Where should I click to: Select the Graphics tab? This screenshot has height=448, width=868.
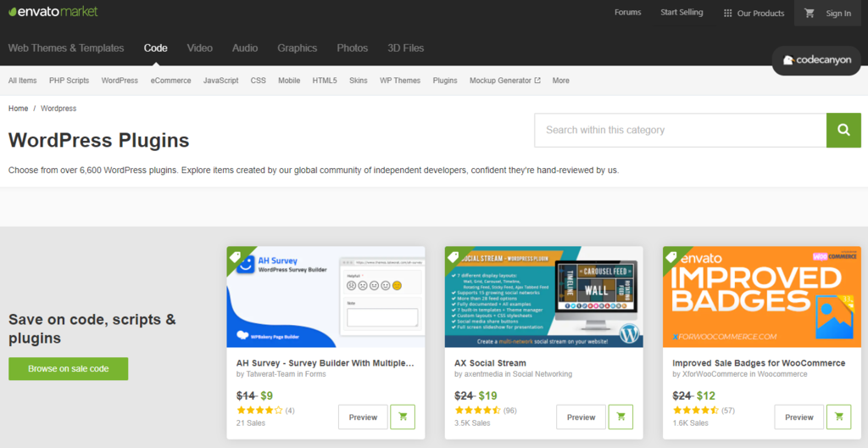pos(297,48)
